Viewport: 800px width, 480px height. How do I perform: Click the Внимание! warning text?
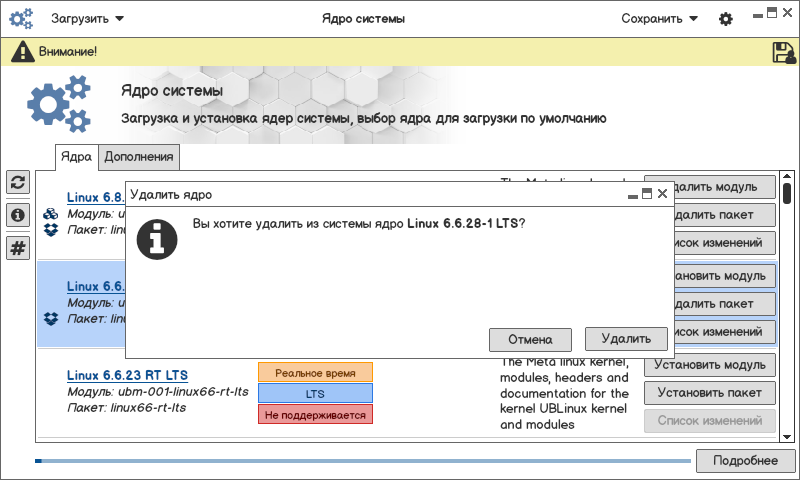pos(68,52)
